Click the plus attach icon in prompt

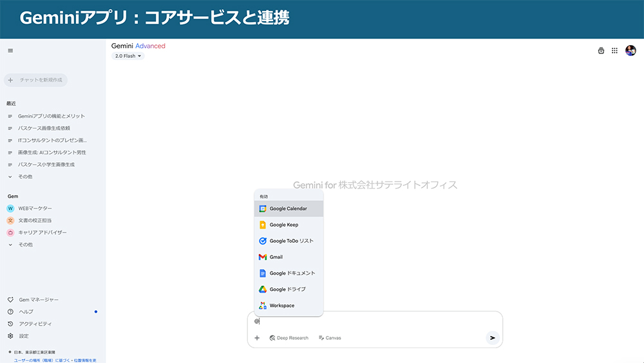(257, 338)
